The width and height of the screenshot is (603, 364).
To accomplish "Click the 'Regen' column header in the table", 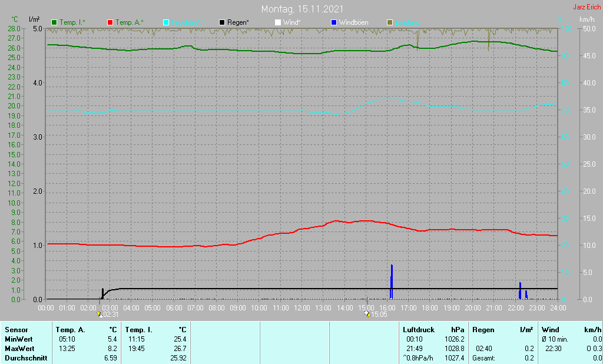I will click(483, 330).
